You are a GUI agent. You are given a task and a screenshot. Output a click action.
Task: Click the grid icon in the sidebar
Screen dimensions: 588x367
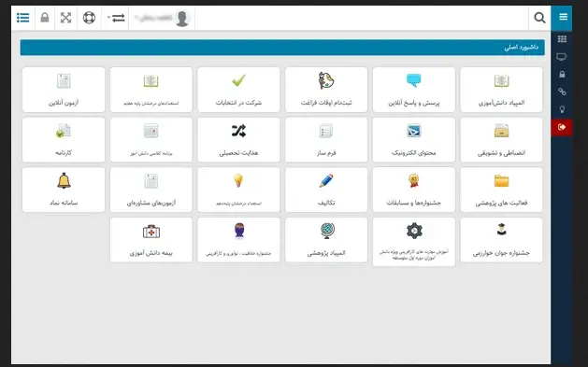click(x=562, y=39)
